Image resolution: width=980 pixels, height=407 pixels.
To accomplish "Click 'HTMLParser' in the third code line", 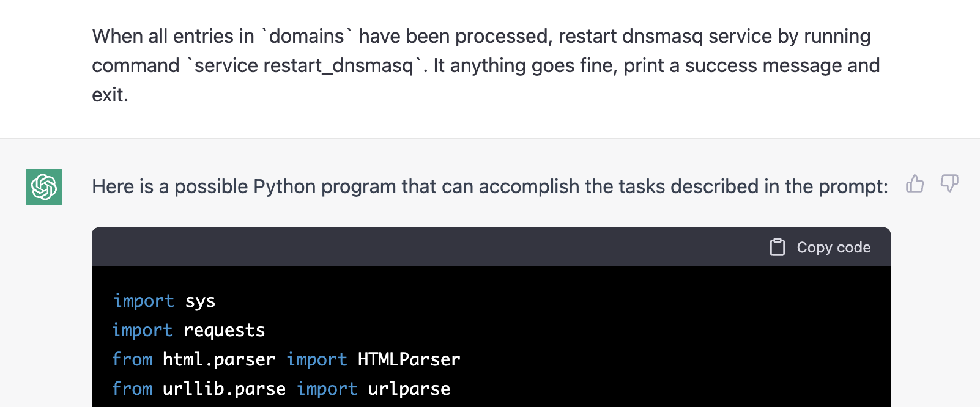I will (x=409, y=359).
